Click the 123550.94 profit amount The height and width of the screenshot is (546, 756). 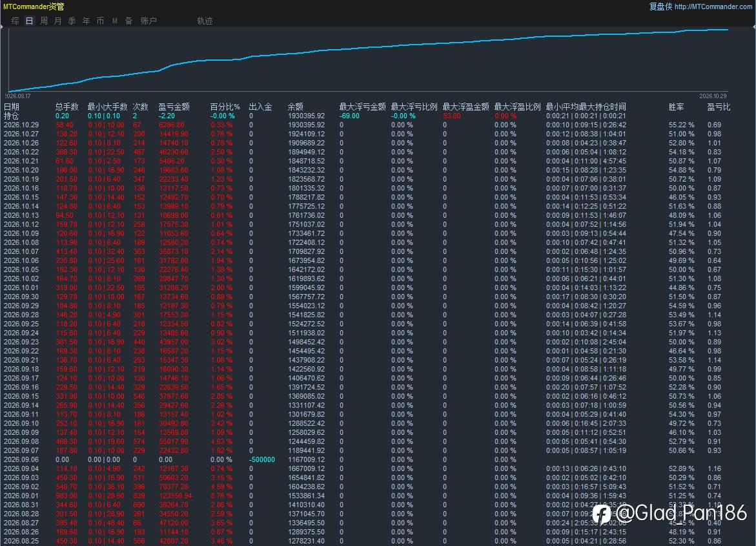176,496
